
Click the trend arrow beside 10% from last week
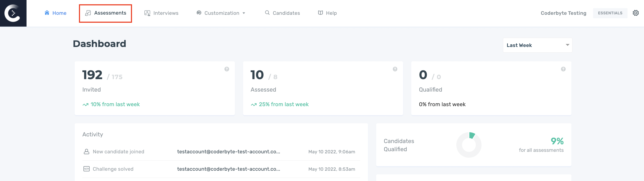(86, 105)
